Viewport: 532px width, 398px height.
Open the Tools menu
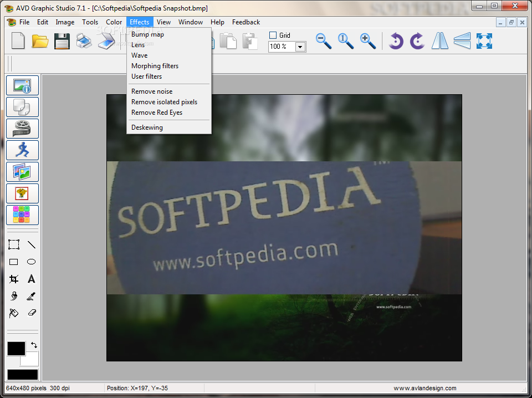click(x=90, y=22)
